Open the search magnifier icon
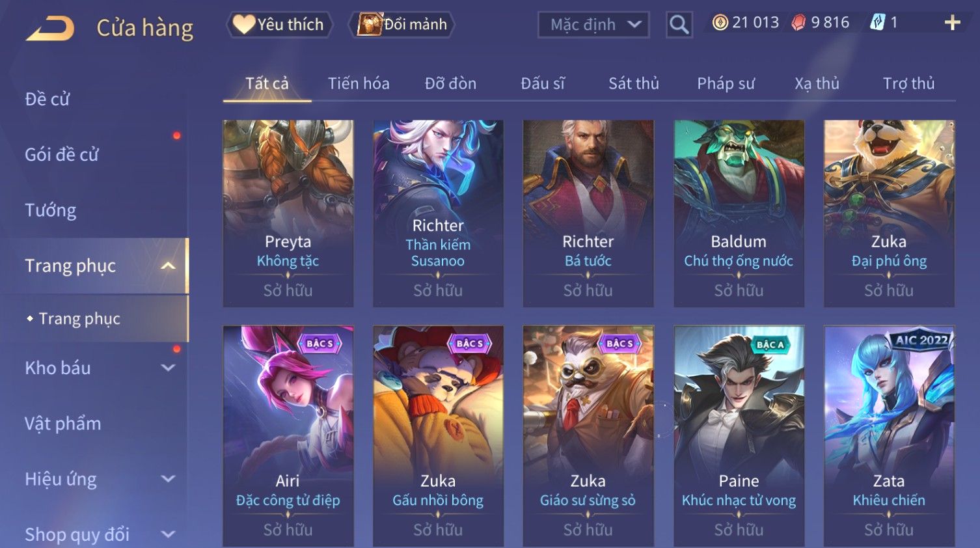Image resolution: width=980 pixels, height=548 pixels. (679, 25)
